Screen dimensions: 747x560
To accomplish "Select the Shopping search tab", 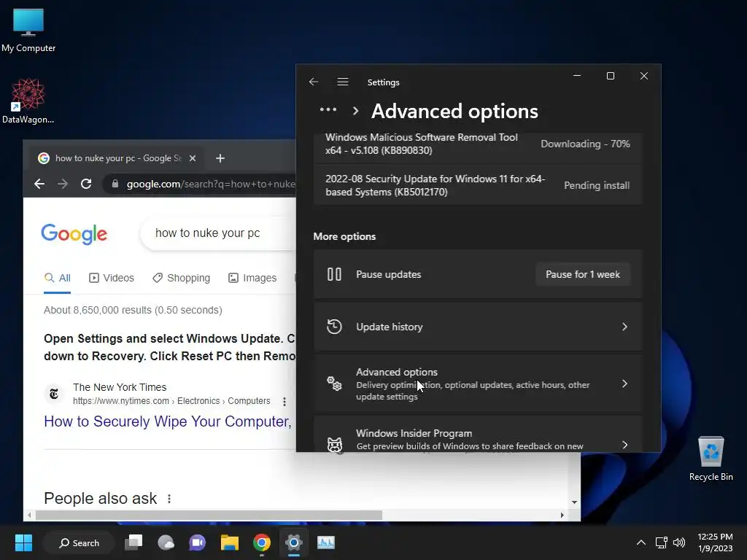I will (x=181, y=278).
